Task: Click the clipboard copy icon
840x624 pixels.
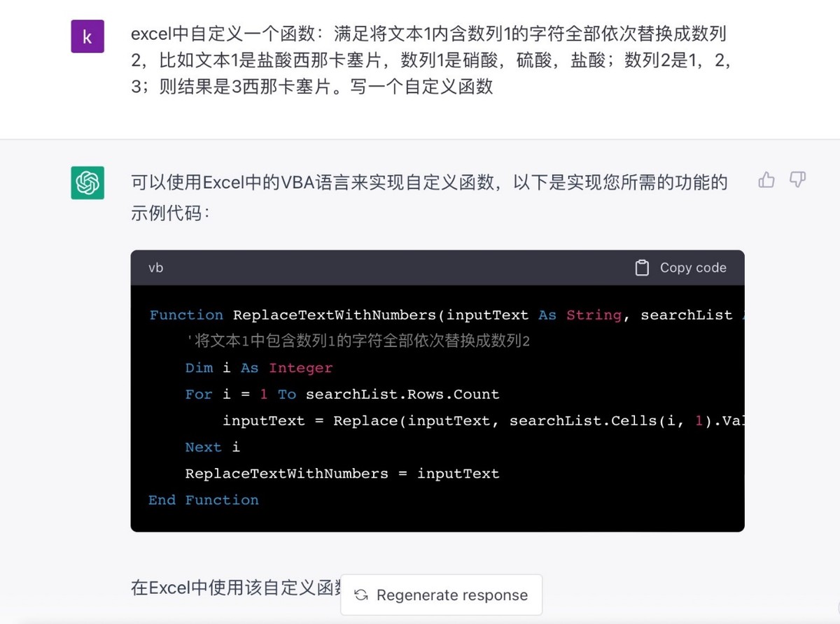Action: pyautogui.click(x=642, y=268)
